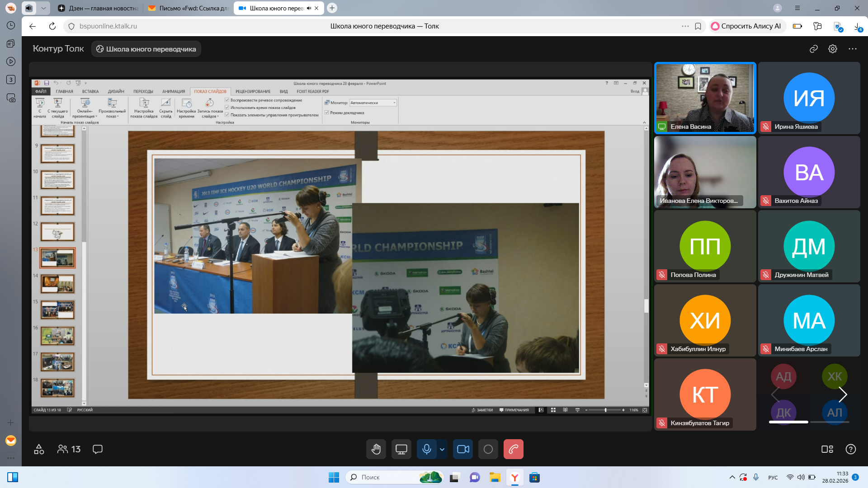Open microphone options dropdown arrow

click(442, 449)
